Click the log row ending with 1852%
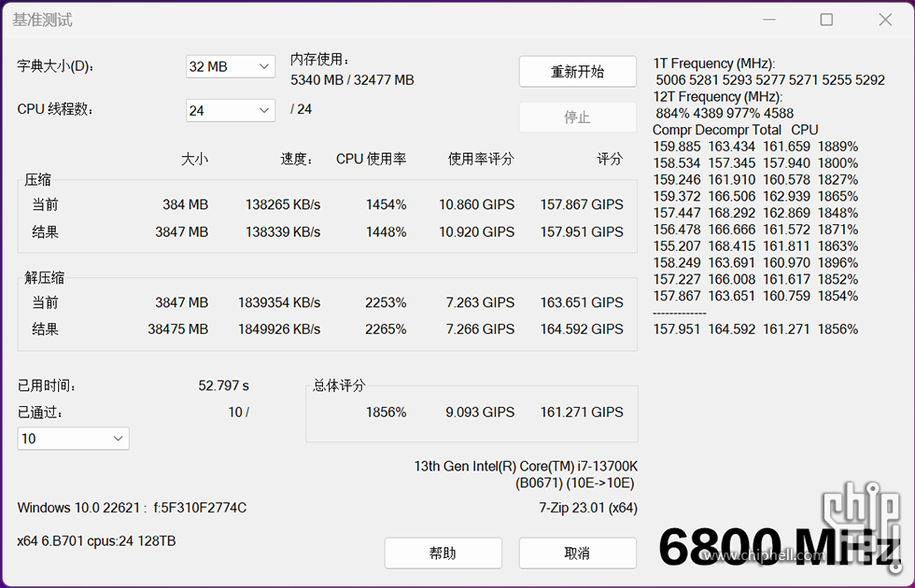This screenshot has height=588, width=915. click(755, 279)
